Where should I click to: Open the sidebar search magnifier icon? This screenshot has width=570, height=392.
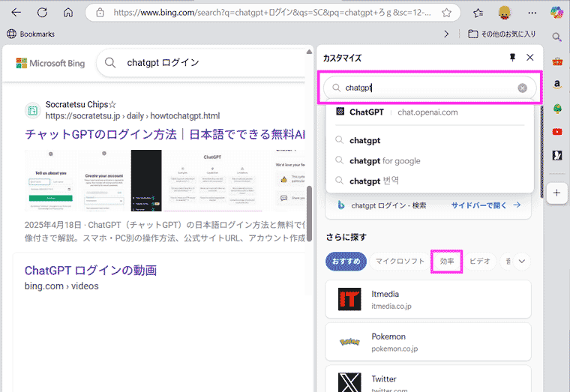click(x=556, y=37)
